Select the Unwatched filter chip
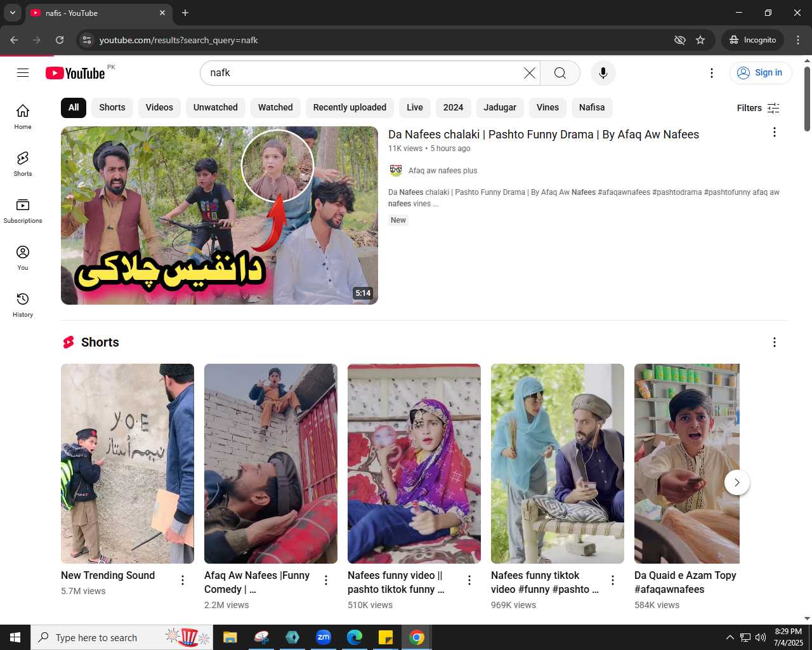812x650 pixels. tap(216, 107)
